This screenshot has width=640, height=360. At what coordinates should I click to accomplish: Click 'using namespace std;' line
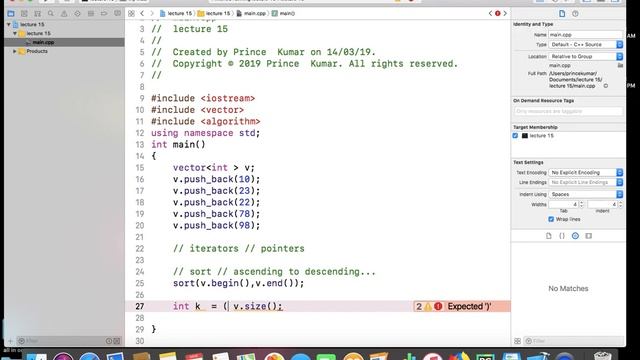[x=205, y=133]
